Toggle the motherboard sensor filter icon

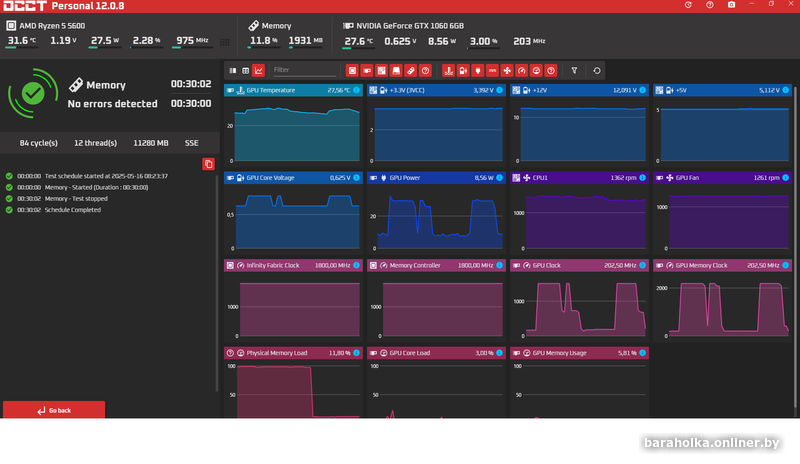tap(381, 70)
